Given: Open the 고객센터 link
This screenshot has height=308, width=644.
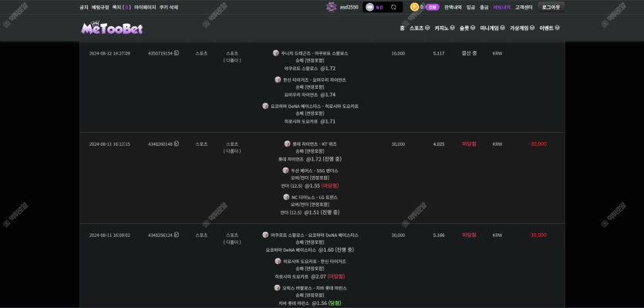Looking at the screenshot, I should pos(524,7).
